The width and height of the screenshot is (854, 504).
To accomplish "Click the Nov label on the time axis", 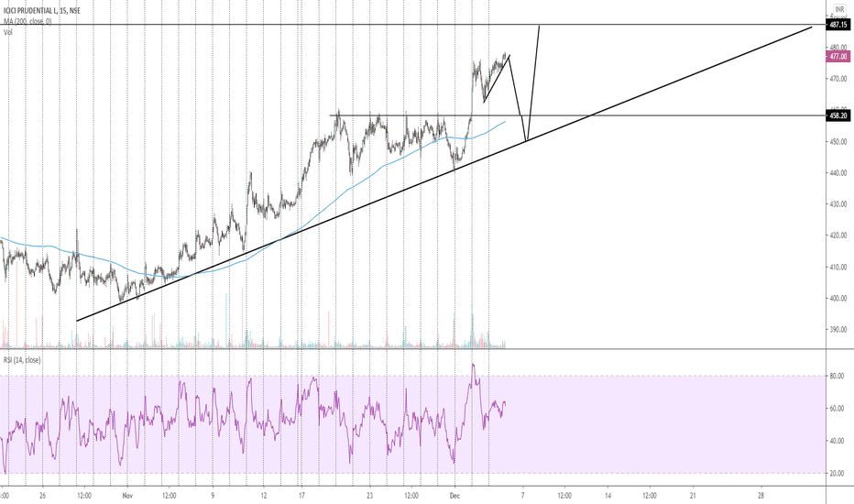I will pos(127,496).
